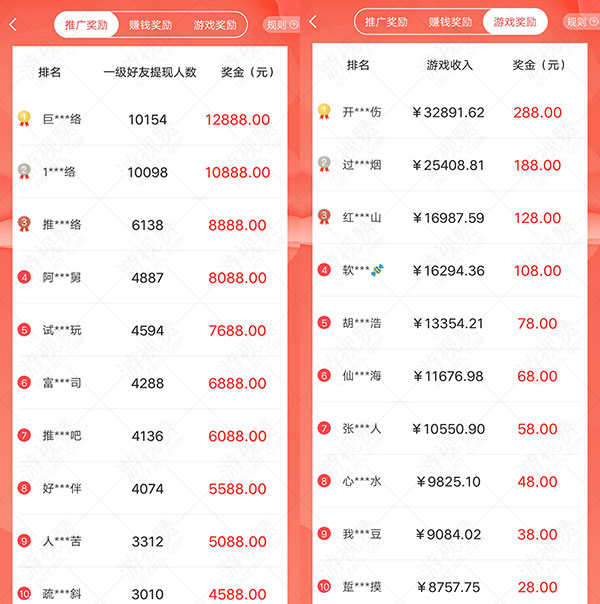This screenshot has height=604, width=600.
Task: Switch to the 游戏奖励 tab in the left panel
Action: (215, 25)
